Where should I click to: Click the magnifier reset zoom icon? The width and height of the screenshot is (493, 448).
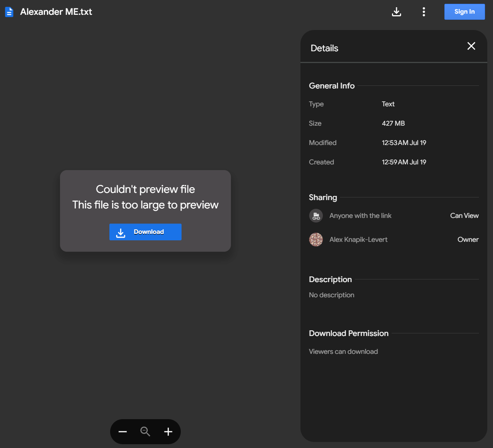(145, 432)
